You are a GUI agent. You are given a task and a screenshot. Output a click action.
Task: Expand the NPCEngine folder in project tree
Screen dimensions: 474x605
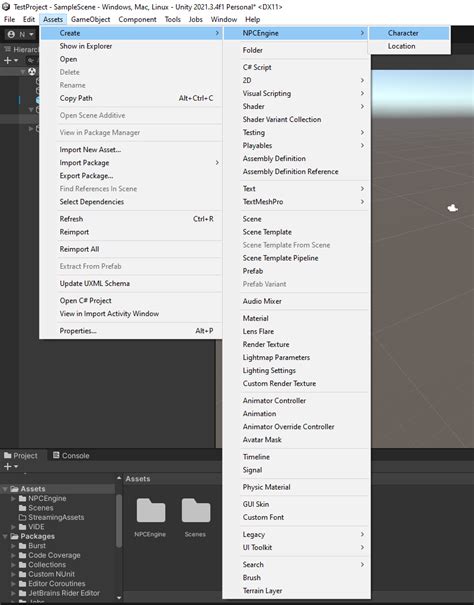point(14,499)
